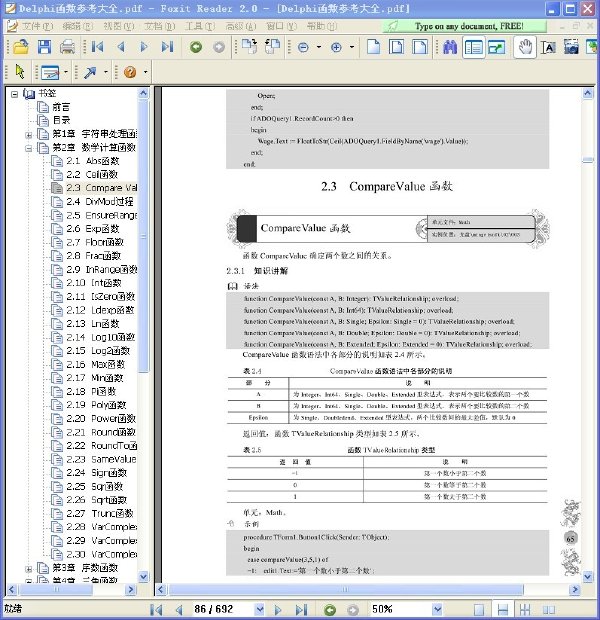Click the zoom in plus icon

click(336, 48)
